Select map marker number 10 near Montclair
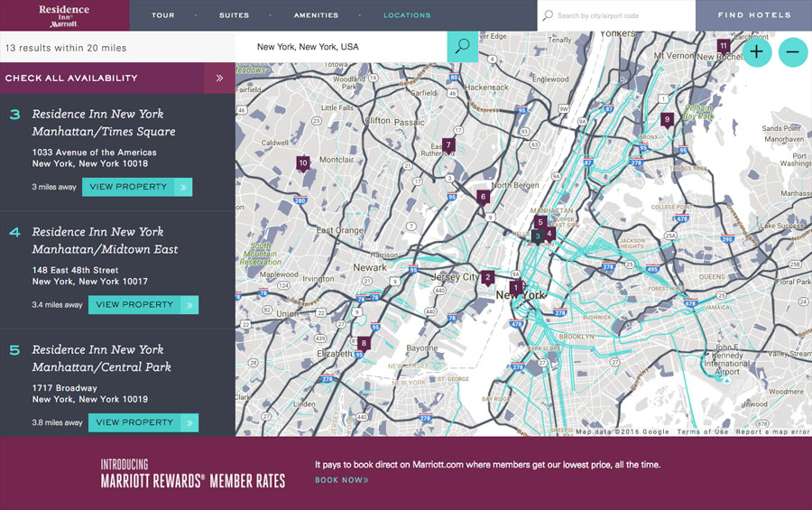This screenshot has height=510, width=812. coord(303,163)
